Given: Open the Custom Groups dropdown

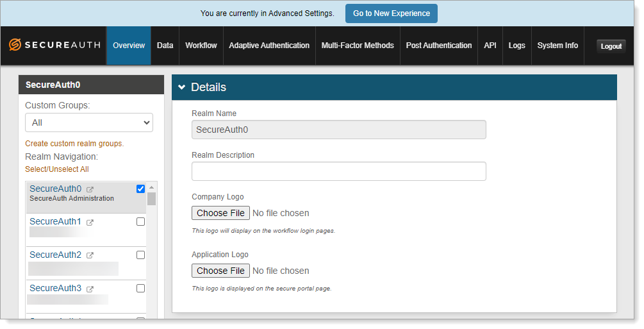Looking at the screenshot, I should (89, 122).
